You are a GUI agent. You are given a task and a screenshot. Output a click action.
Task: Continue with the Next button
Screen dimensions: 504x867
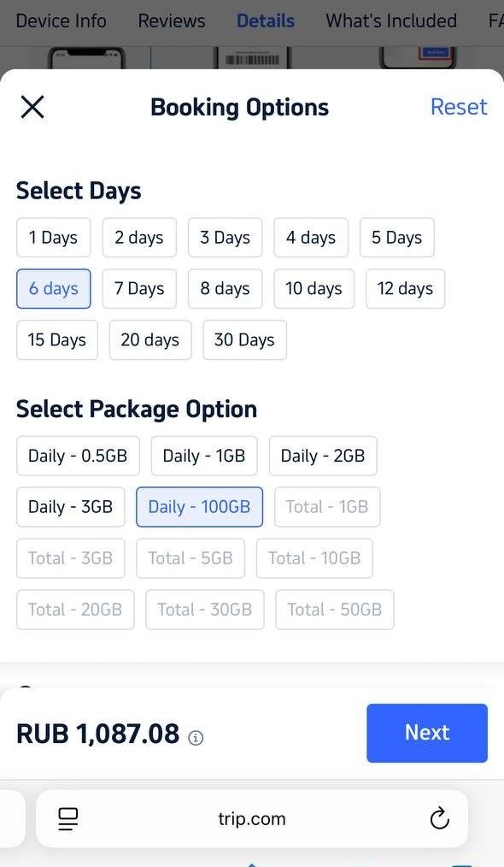pyautogui.click(x=427, y=733)
